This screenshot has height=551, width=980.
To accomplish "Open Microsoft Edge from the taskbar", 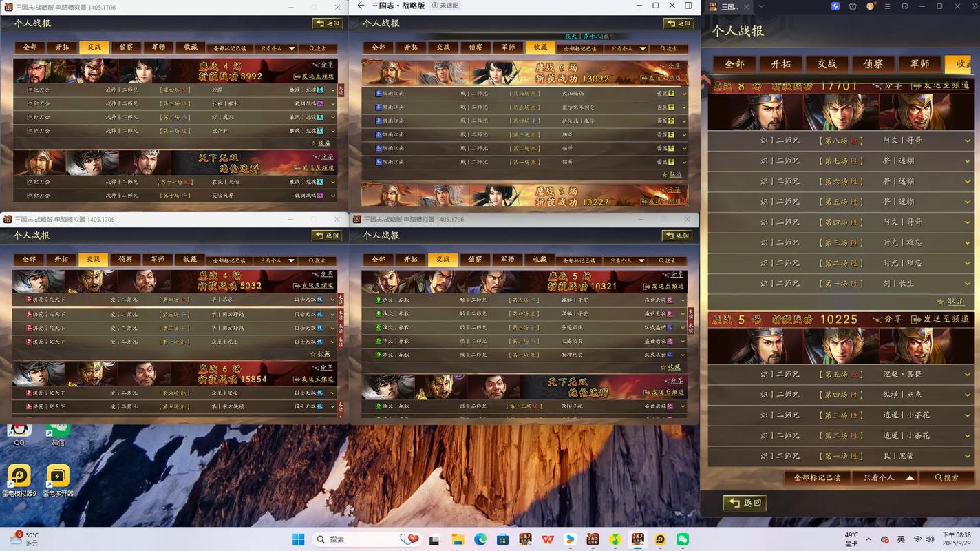I will click(x=480, y=539).
